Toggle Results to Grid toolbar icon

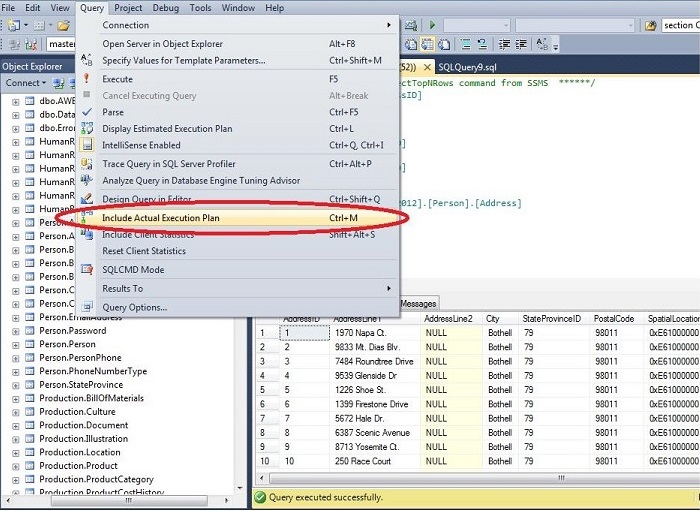point(427,44)
